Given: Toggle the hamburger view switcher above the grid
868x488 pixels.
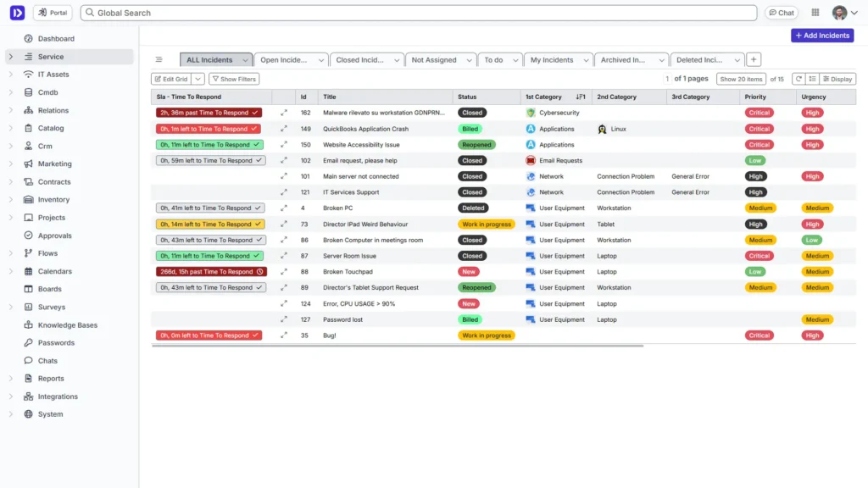Looking at the screenshot, I should (x=159, y=59).
